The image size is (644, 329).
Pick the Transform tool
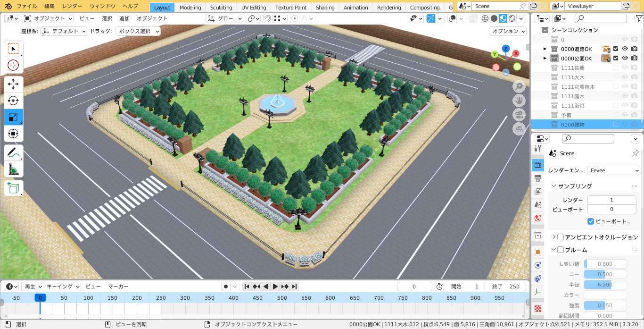(x=13, y=134)
